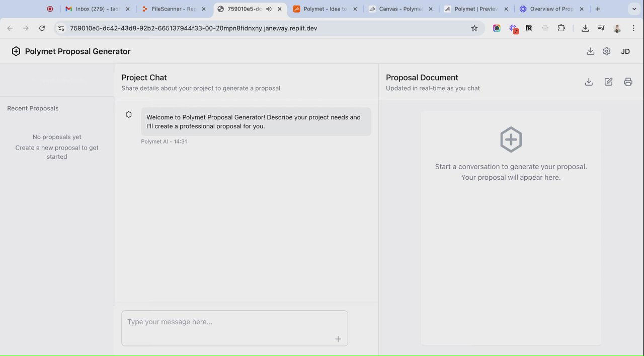This screenshot has width=644, height=356.
Task: Click the Polymet Proposal Generator logo icon
Action: pyautogui.click(x=16, y=51)
